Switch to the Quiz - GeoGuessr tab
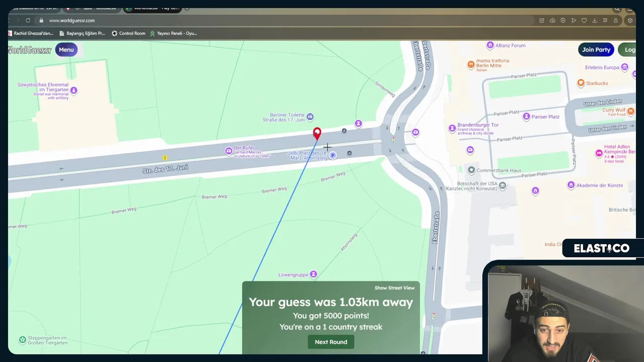 coord(92,9)
